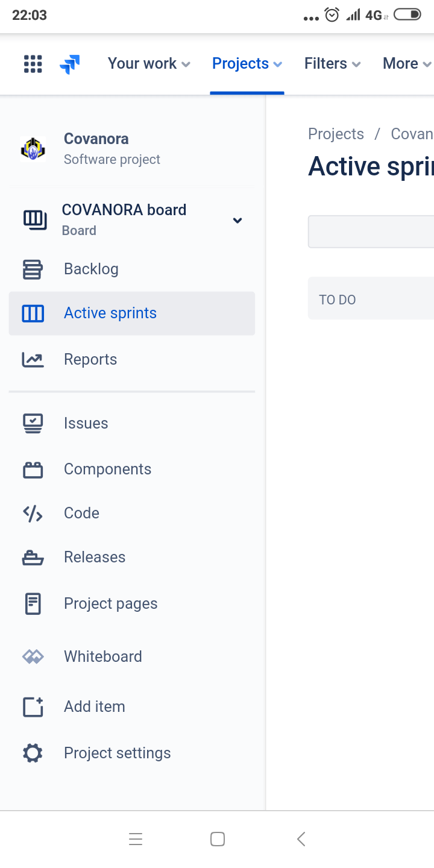Click the TO DO column header
Viewport: 434px width, 868px height.
pos(338,300)
